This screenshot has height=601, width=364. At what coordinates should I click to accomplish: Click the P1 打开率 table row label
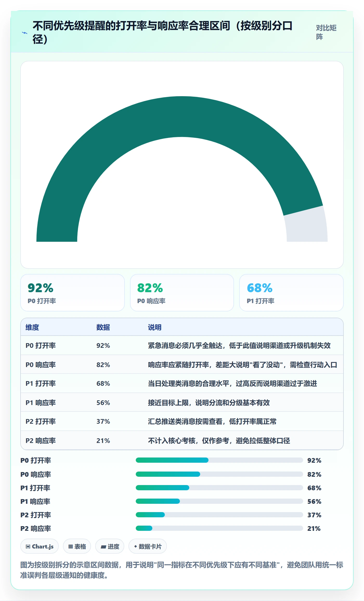[41, 383]
